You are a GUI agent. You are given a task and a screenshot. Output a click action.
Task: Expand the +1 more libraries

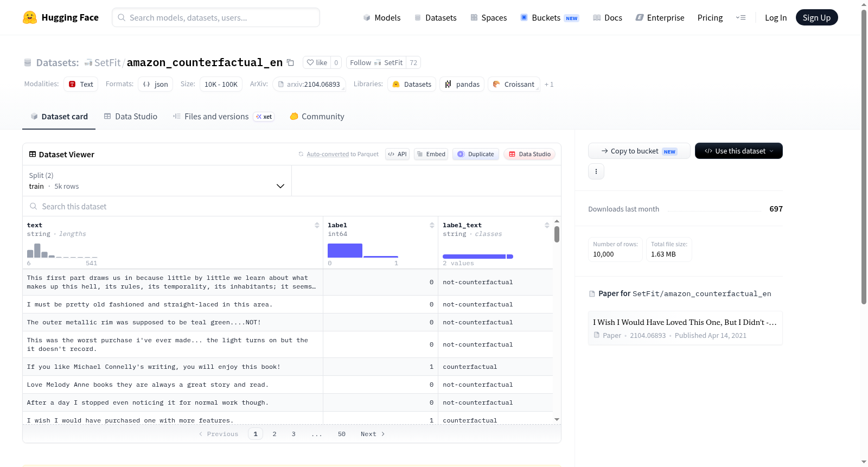coord(549,84)
